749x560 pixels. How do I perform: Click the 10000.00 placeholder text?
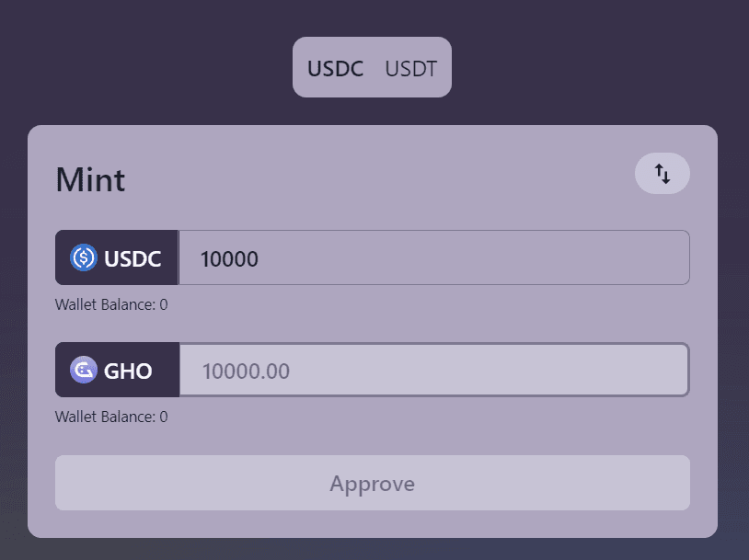point(246,371)
